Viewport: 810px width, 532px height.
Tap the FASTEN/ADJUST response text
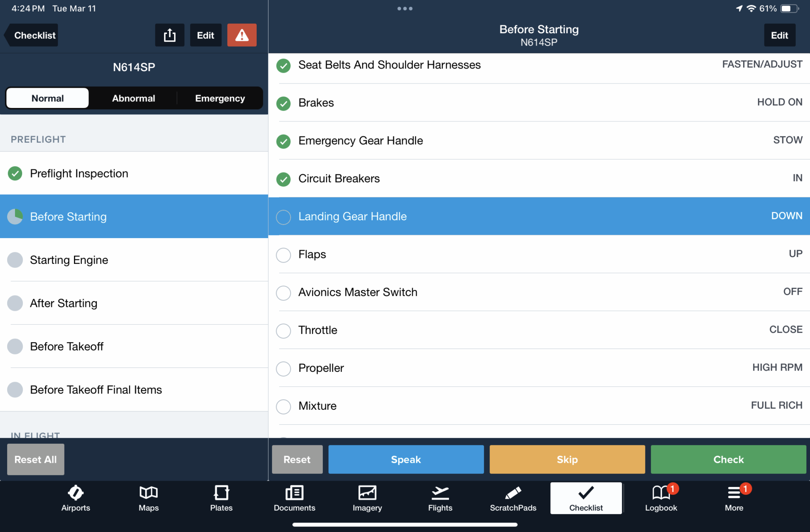point(762,64)
